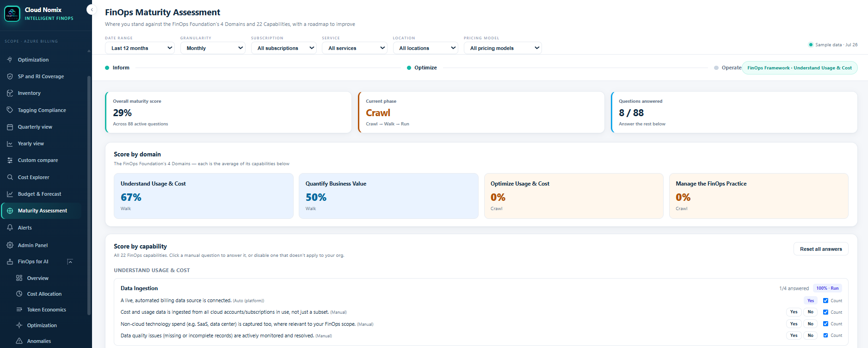Click the Custom compare sliders icon
The height and width of the screenshot is (348, 868).
pos(10,160)
